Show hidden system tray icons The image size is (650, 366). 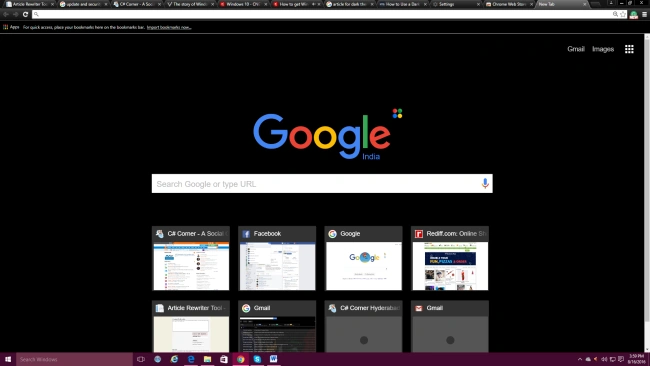(x=580, y=359)
